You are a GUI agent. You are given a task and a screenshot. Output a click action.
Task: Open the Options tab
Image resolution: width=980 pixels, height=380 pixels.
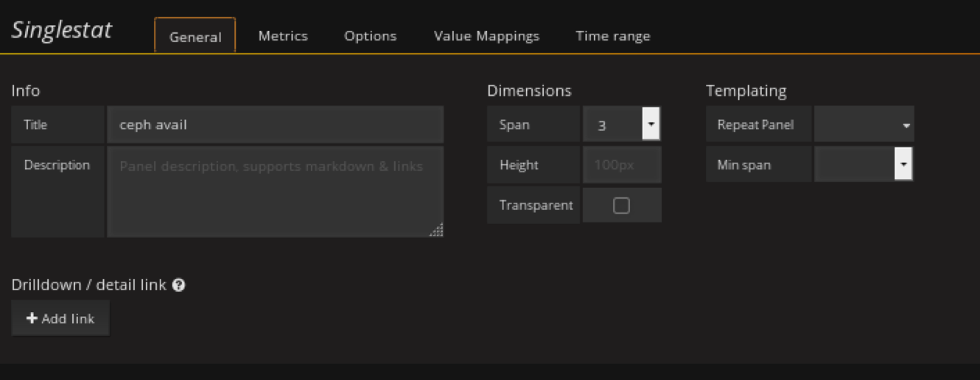[x=370, y=36]
